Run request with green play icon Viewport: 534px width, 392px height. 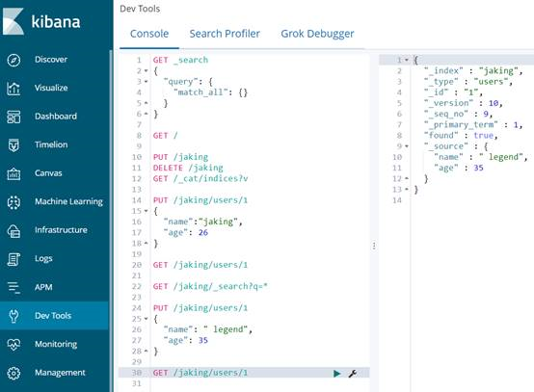tap(336, 374)
